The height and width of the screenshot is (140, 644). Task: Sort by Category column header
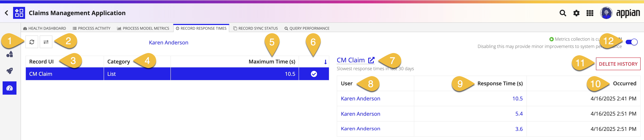118,62
